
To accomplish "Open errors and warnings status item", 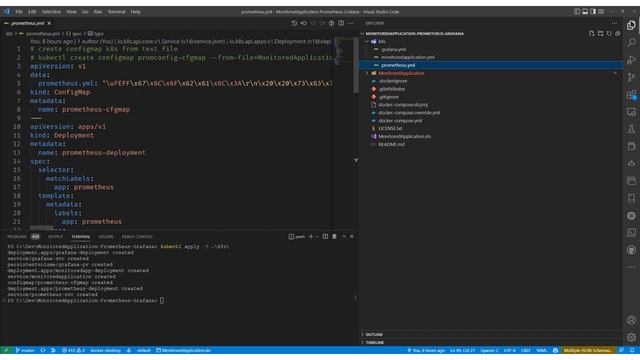I will click(x=73, y=350).
